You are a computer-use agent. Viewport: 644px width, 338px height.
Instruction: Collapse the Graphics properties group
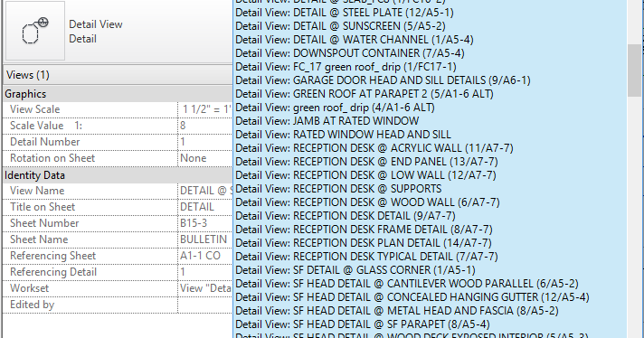(118, 94)
